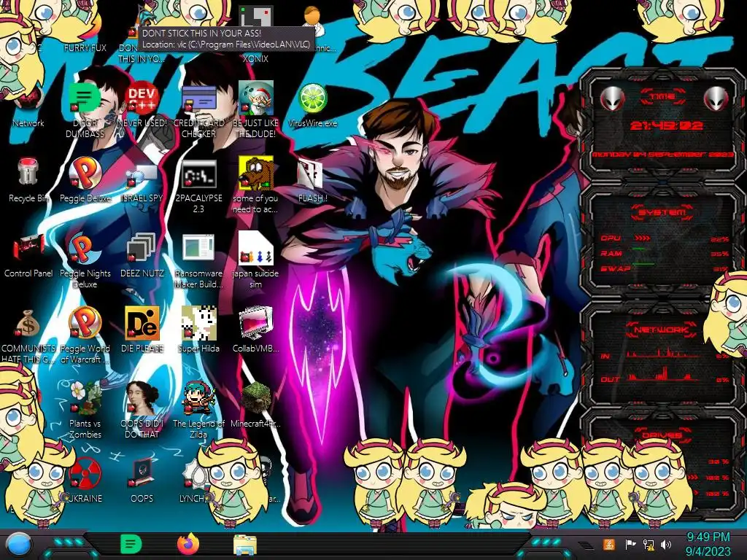
Task: Select the OOPS headset icon
Action: click(142, 480)
